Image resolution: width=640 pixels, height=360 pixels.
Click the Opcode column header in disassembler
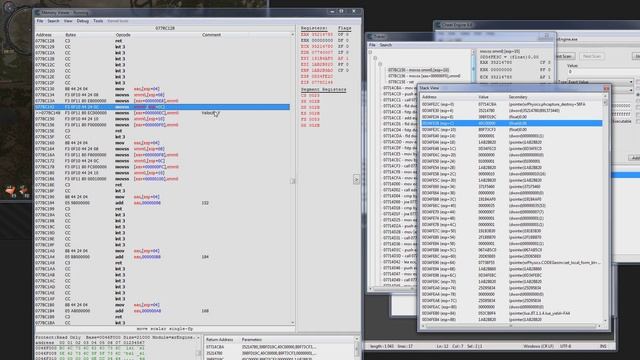click(123, 35)
